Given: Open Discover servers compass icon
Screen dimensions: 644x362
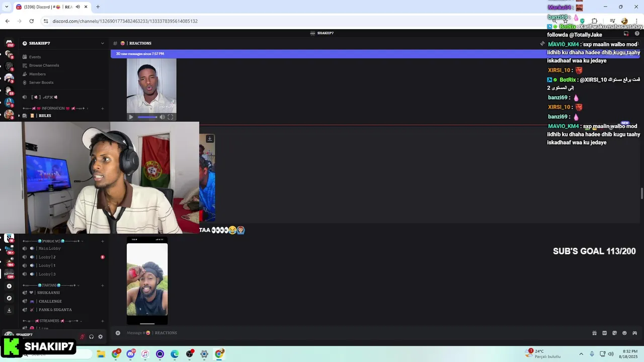Looking at the screenshot, I should 9,298.
